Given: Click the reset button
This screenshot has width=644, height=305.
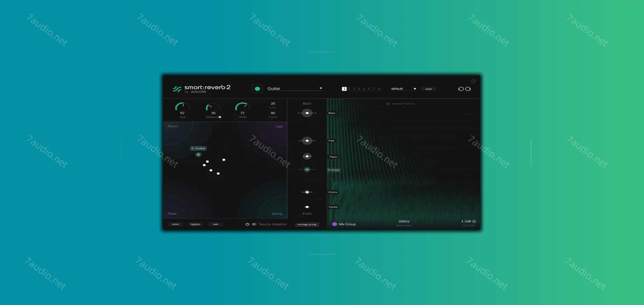Looking at the screenshot, I should click(x=175, y=224).
